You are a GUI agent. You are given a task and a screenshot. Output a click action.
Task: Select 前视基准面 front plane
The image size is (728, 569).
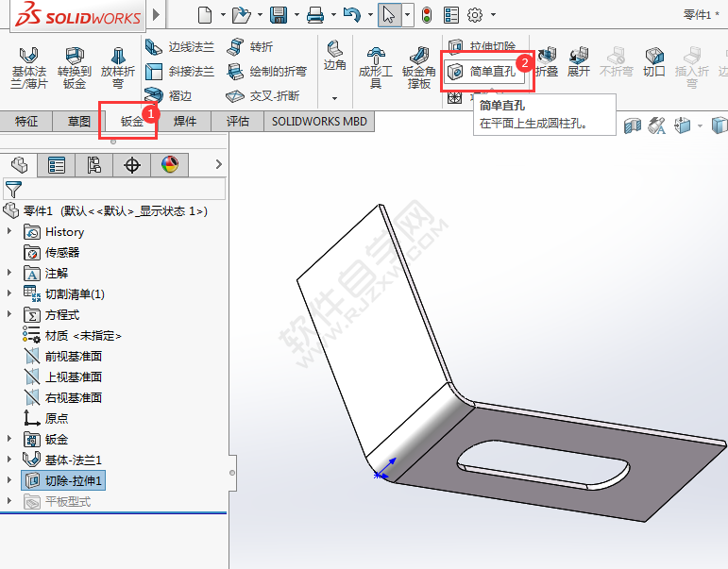point(63,357)
